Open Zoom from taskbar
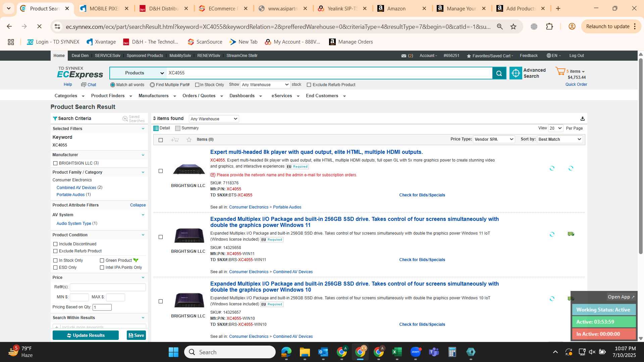 [x=416, y=352]
